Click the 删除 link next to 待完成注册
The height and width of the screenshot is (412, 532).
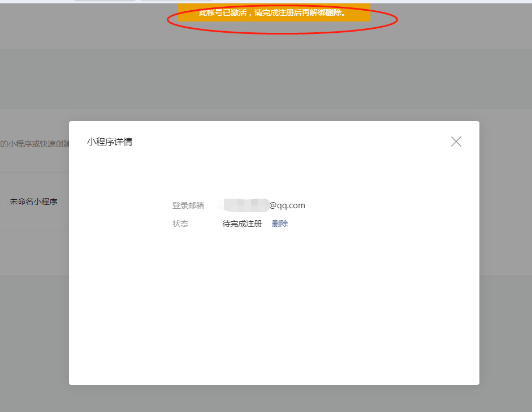point(280,224)
